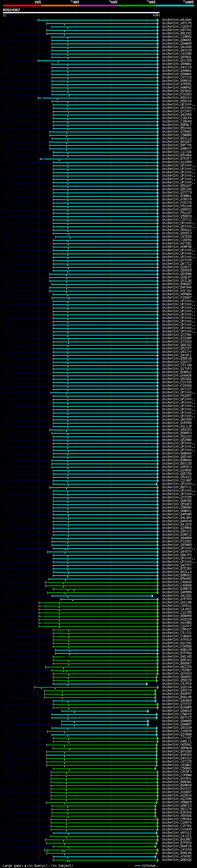Click the UniRef100_B8LP42 entry

(x=176, y=33)
